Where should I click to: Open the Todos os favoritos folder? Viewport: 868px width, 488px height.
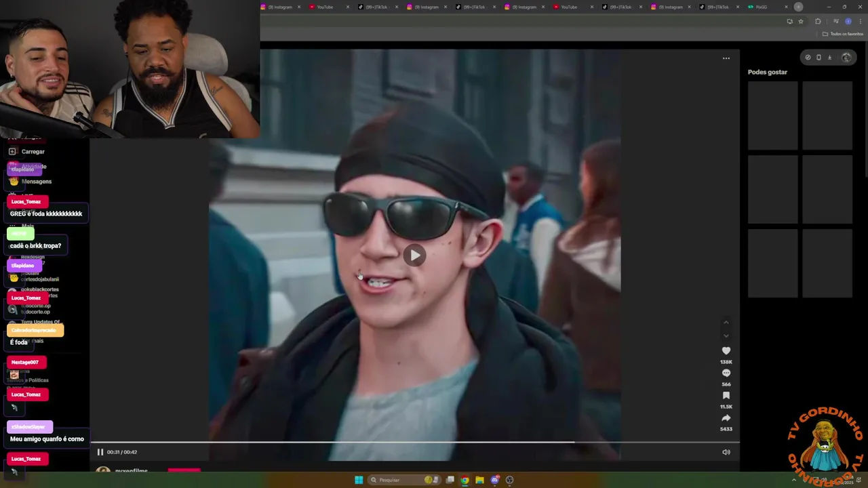pos(843,34)
